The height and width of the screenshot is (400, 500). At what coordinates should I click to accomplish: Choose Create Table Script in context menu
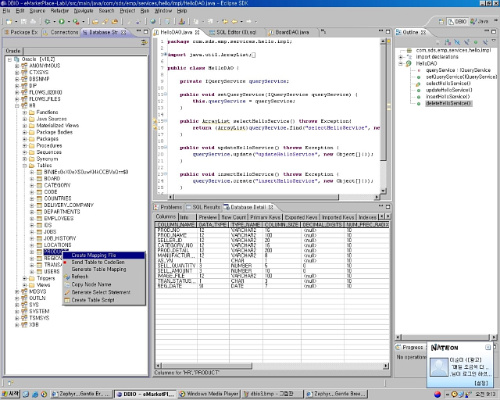(x=104, y=300)
